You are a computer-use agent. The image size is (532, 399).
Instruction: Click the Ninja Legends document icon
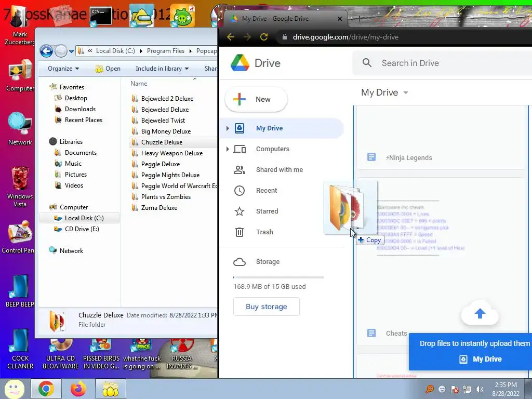(371, 157)
